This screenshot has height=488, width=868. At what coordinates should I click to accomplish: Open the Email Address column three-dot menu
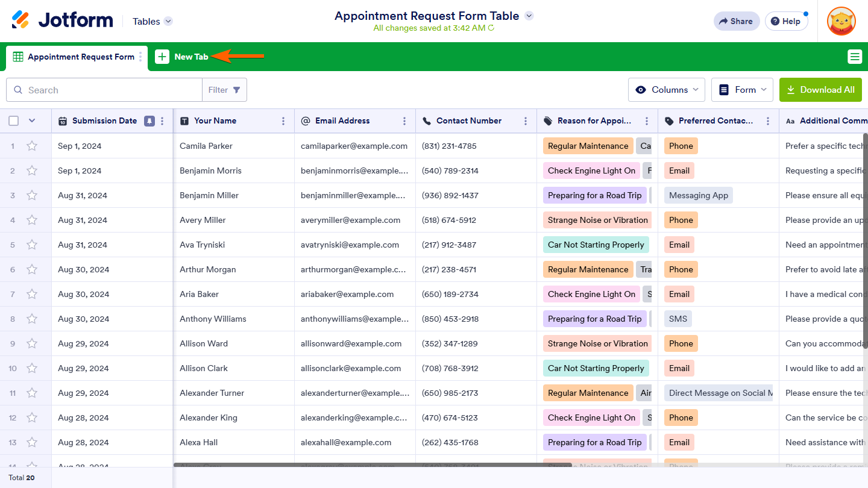pyautogui.click(x=404, y=121)
